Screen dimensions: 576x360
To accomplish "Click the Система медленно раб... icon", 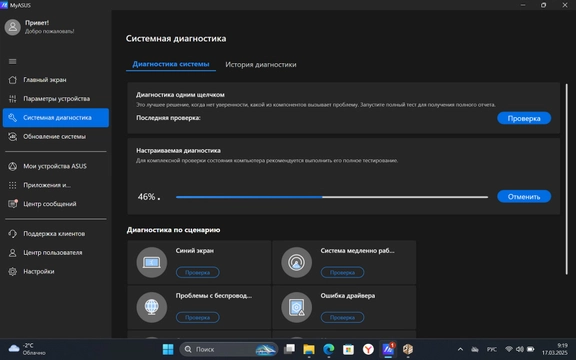I will (x=296, y=262).
